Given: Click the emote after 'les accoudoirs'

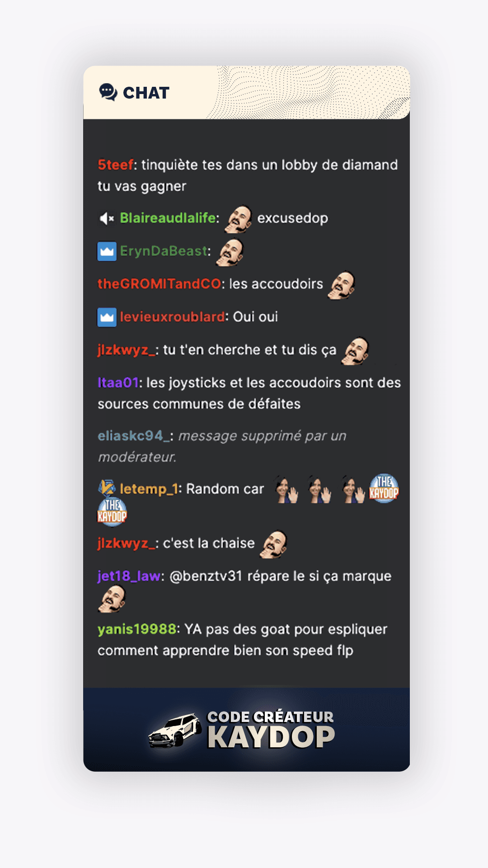Looking at the screenshot, I should click(342, 285).
